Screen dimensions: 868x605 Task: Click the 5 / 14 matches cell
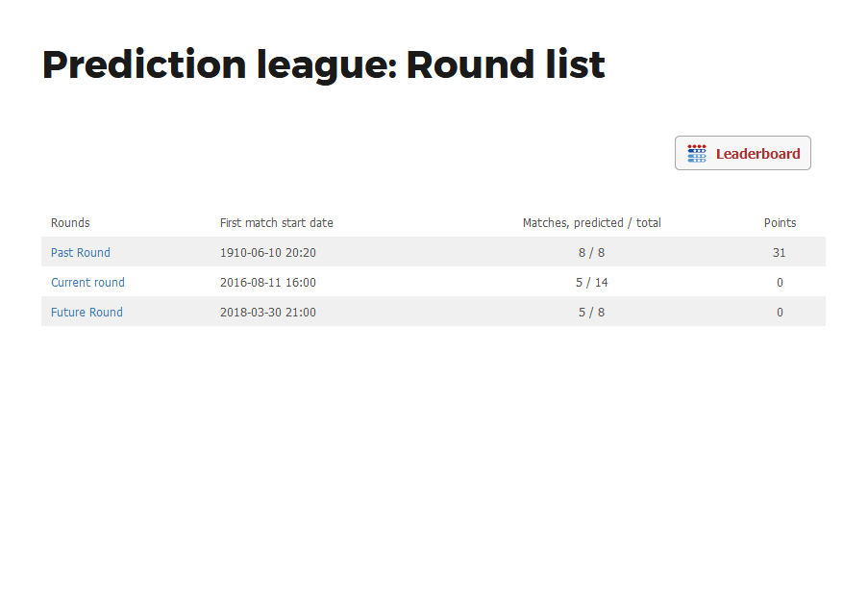point(591,283)
